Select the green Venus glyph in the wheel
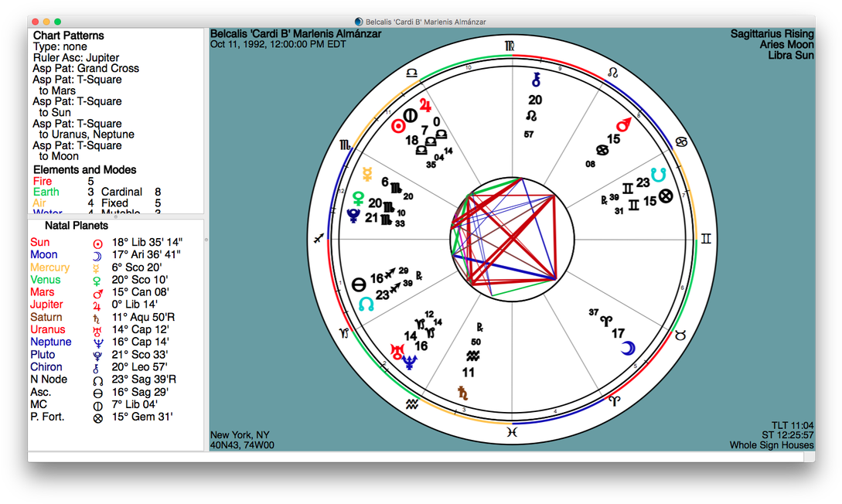Screen dimensions: 842x504 tap(358, 199)
